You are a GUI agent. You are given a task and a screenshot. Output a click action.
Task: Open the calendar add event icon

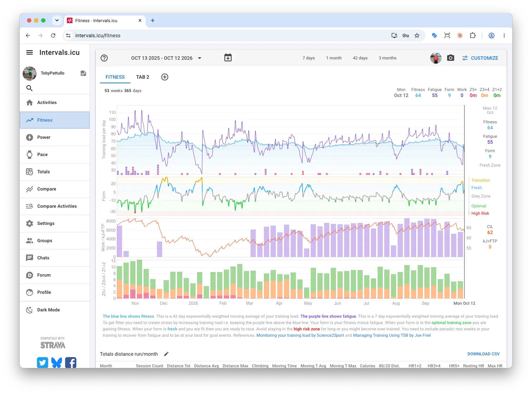[x=228, y=58]
